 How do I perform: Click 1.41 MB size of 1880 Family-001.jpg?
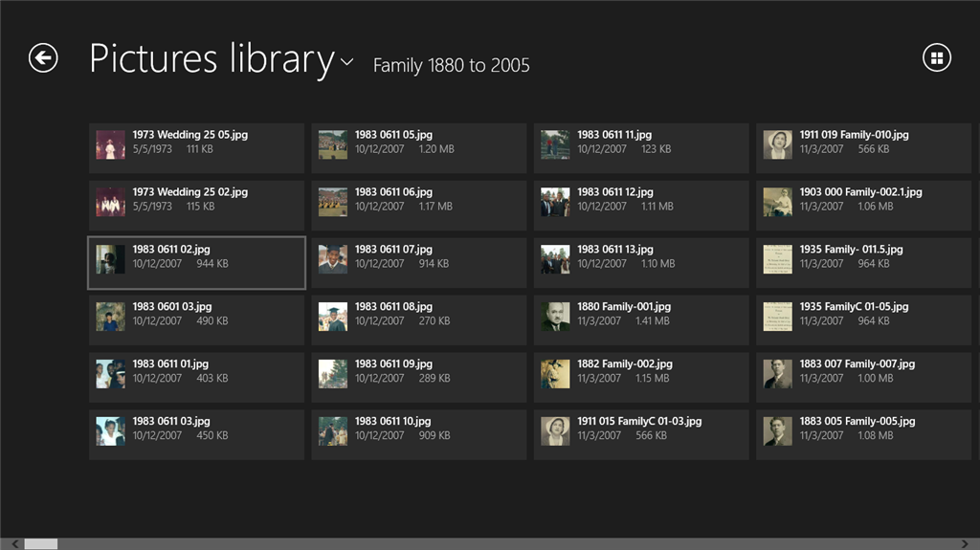click(653, 321)
